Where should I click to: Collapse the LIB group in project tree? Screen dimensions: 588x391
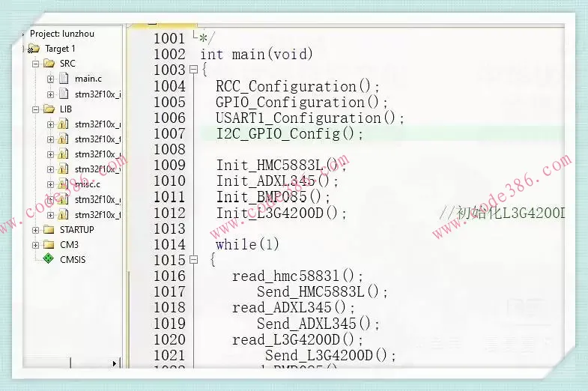coord(35,109)
